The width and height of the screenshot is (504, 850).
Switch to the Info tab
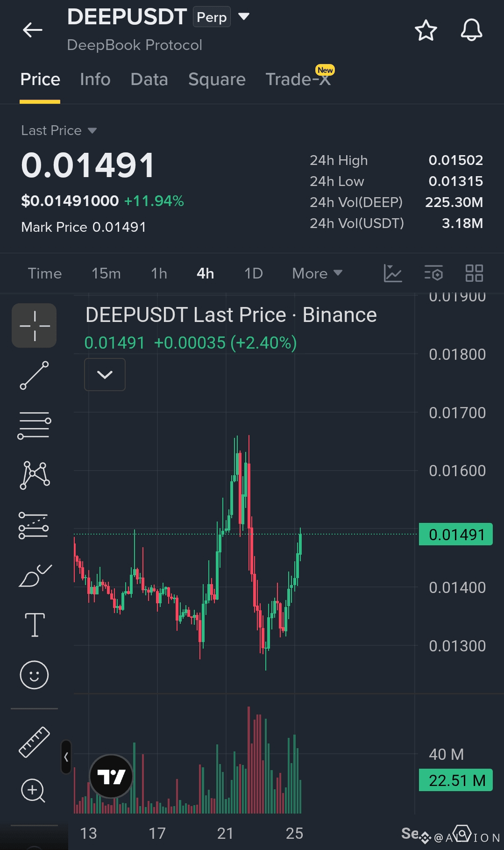point(95,79)
